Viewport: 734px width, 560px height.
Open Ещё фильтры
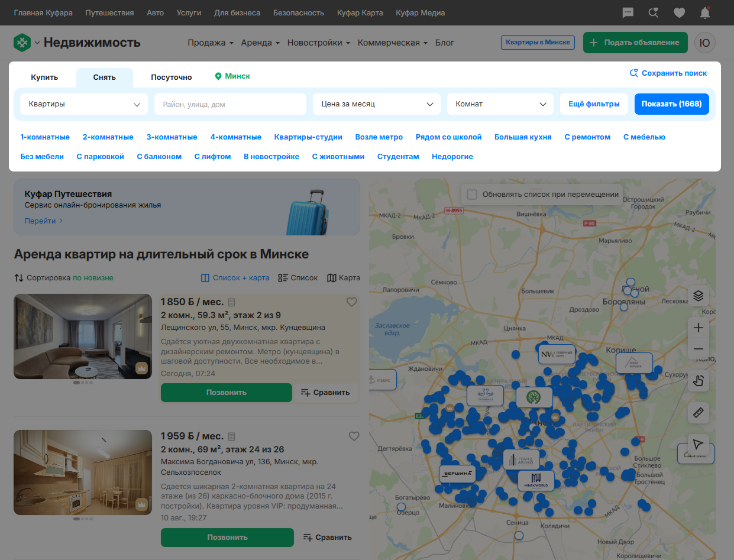[x=594, y=104]
